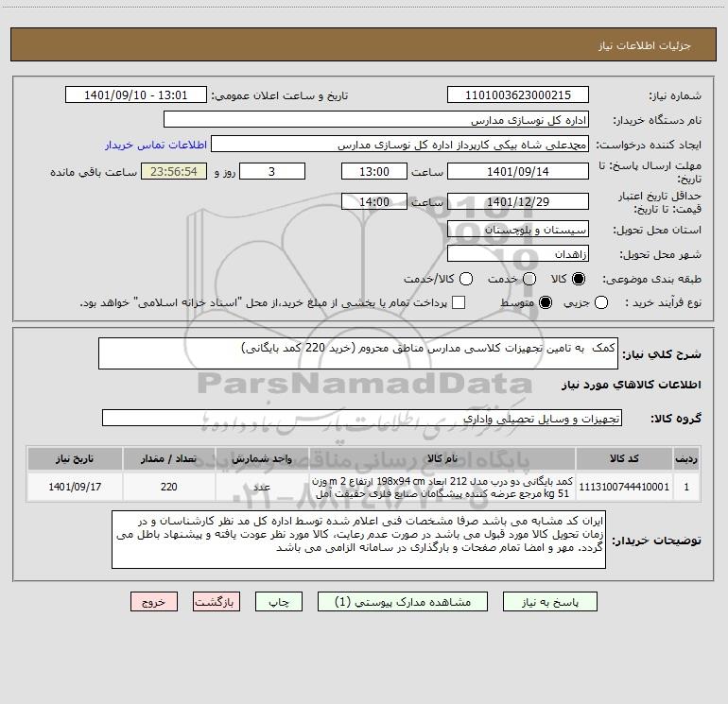
Task: Click the تاریخ نیاز column header
Action: point(75,458)
